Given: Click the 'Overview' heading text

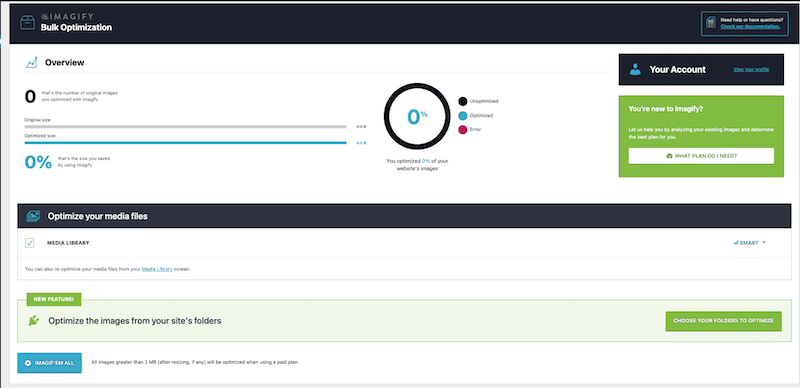Looking at the screenshot, I should click(x=65, y=63).
